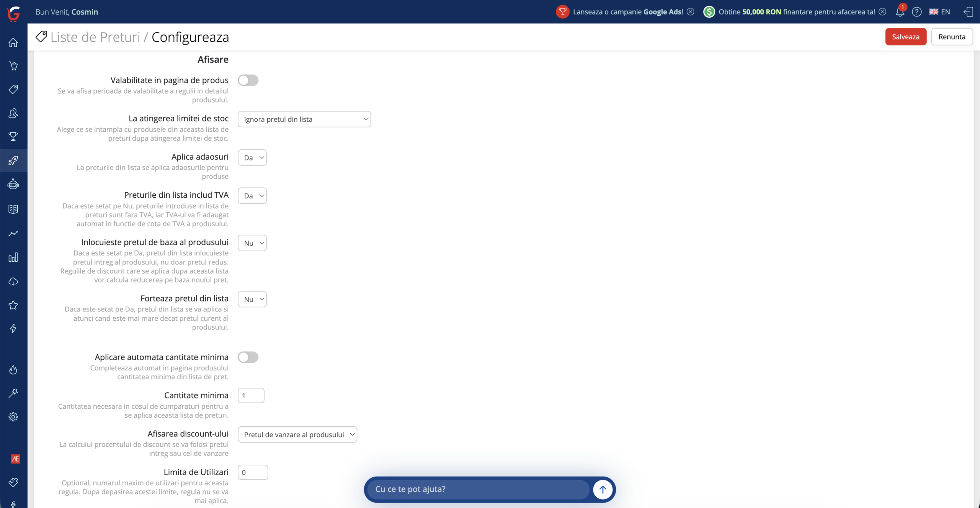Click the Cantitate minima input field
The image size is (980, 508).
tap(251, 395)
